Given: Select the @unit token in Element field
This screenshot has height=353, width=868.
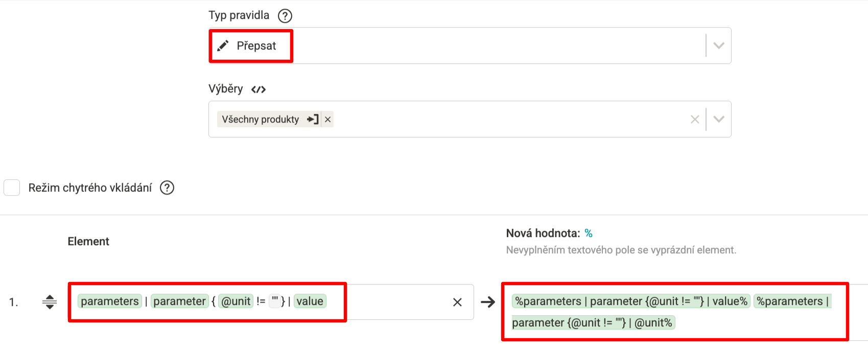Looking at the screenshot, I should [x=236, y=301].
